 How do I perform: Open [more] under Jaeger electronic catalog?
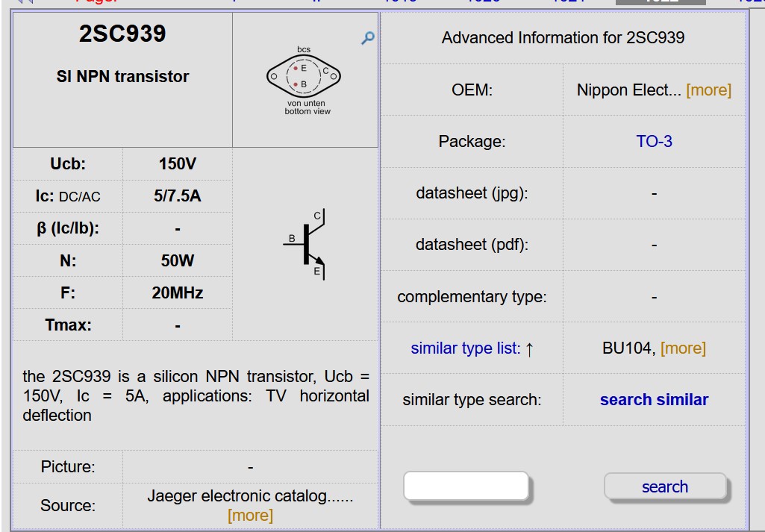coord(250,516)
